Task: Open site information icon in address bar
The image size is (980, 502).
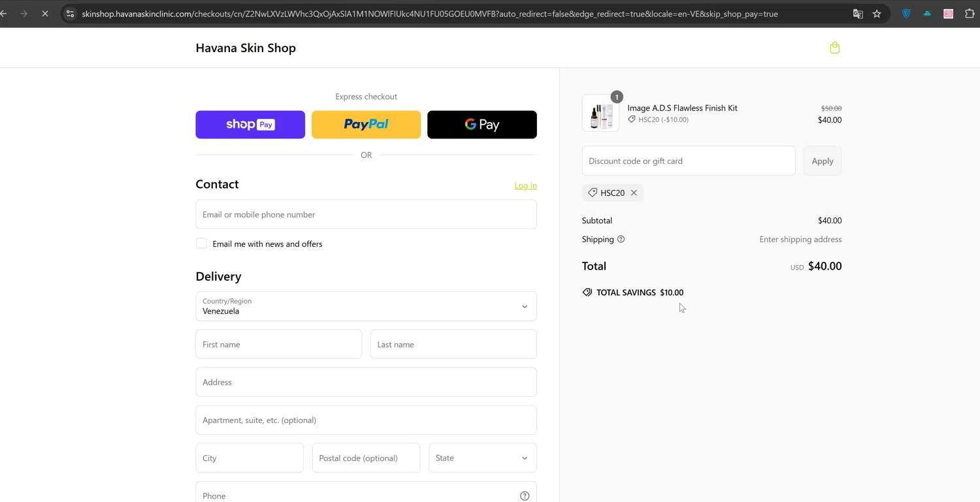Action: tap(71, 14)
